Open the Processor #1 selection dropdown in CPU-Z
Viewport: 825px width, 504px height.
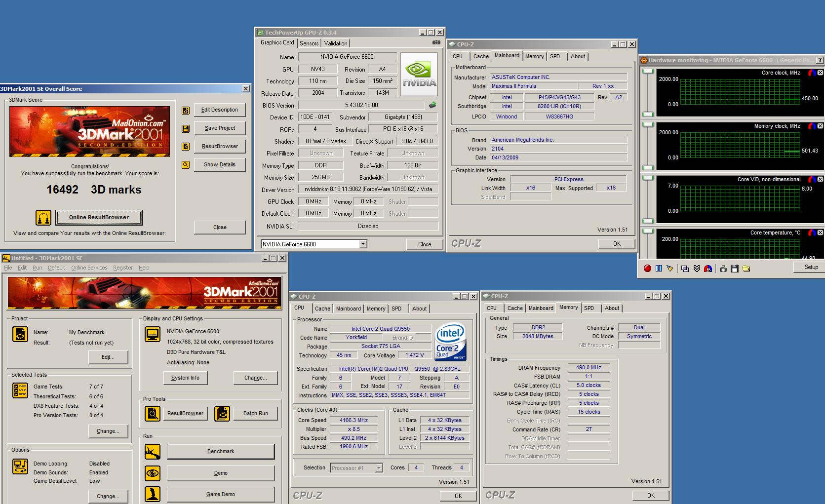379,468
